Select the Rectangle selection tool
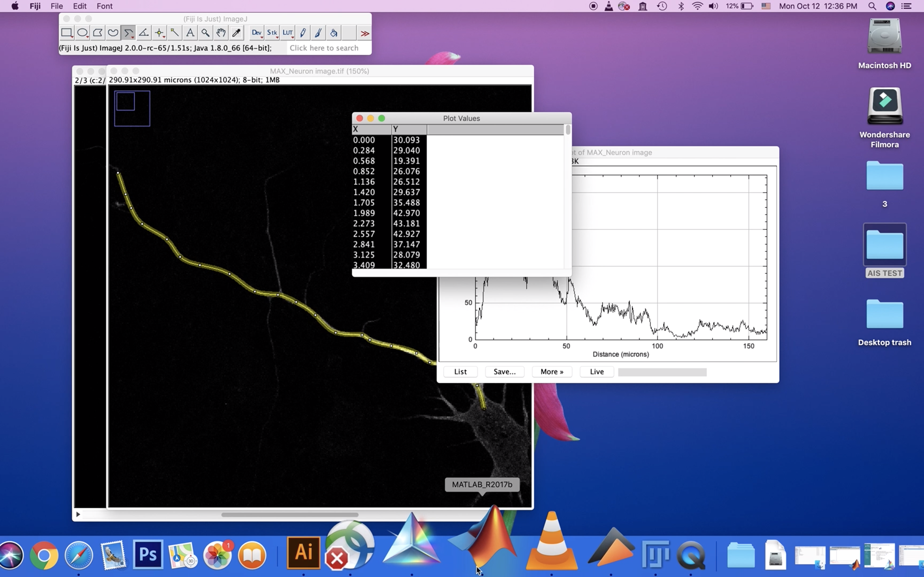 coord(67,33)
